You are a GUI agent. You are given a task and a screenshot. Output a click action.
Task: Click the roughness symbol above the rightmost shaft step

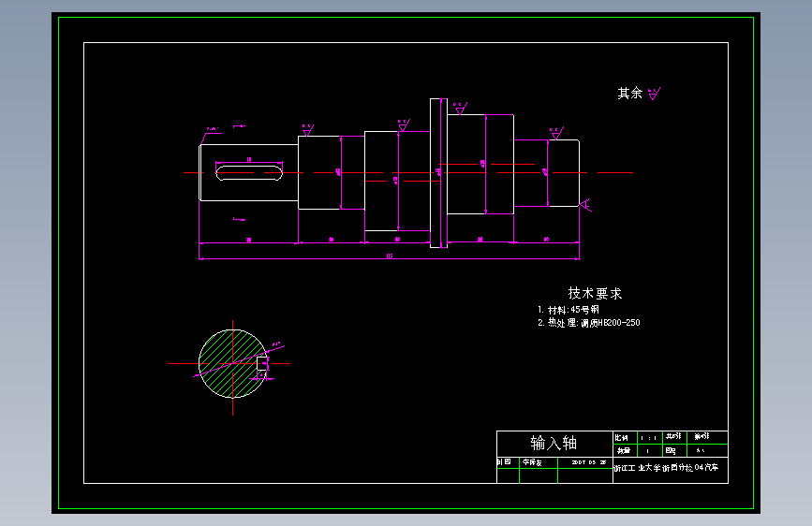(x=556, y=133)
